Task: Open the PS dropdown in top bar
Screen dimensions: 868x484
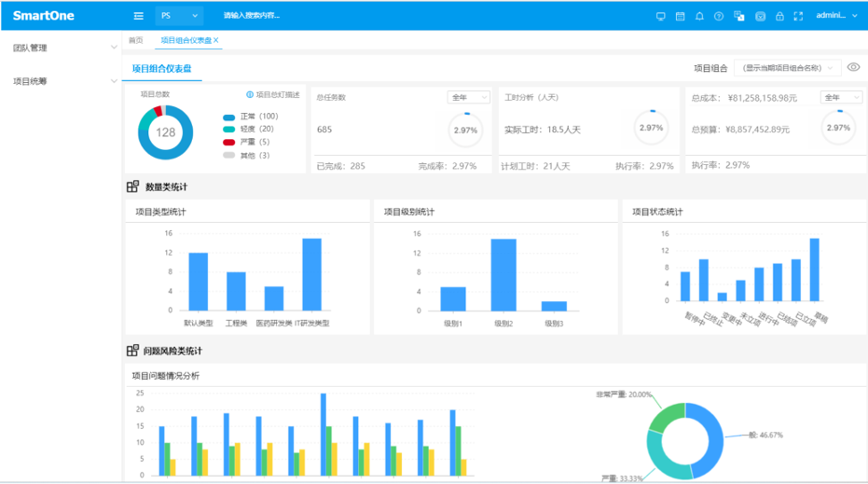Action: click(179, 16)
